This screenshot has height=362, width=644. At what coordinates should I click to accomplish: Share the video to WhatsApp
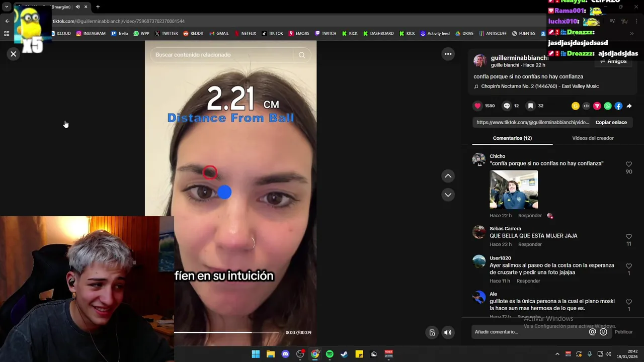(x=608, y=106)
